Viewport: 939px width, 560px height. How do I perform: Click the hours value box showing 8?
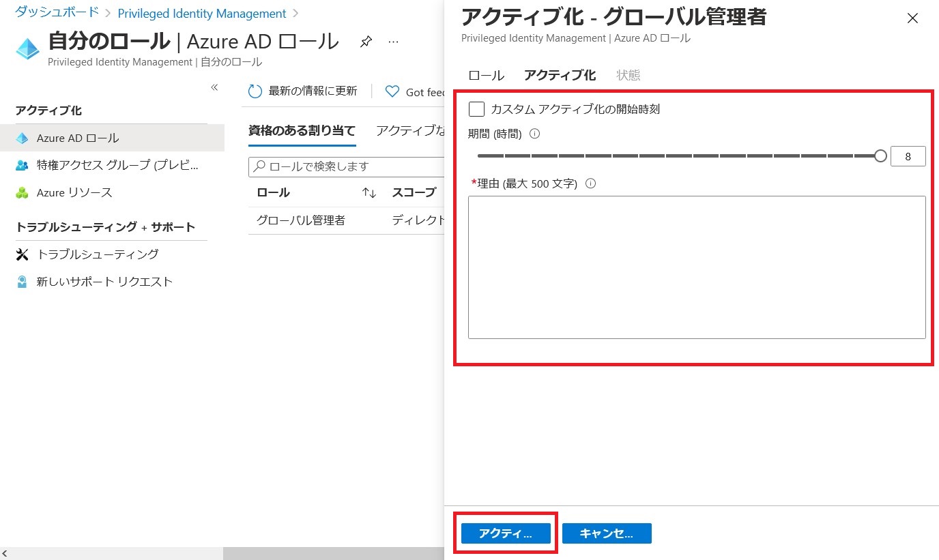pos(908,156)
